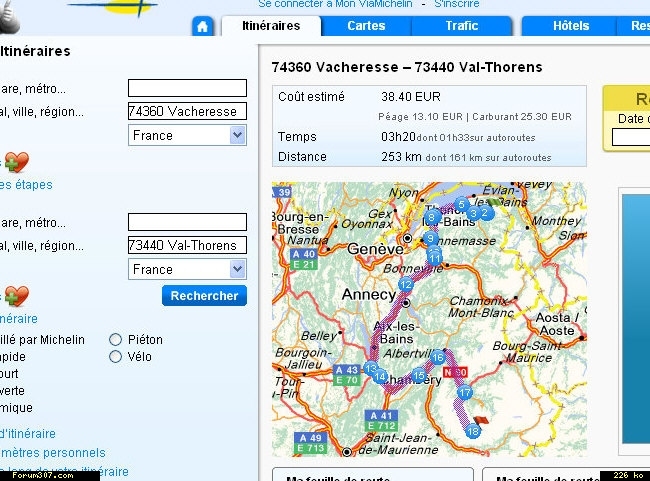
Task: Add destination to favorites heart icon
Action: coord(17,296)
